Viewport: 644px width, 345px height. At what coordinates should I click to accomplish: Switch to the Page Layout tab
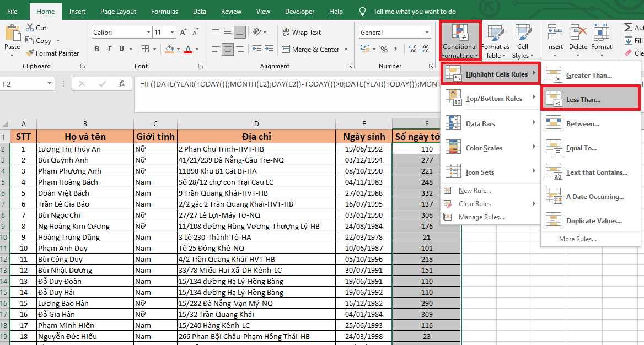(119, 11)
